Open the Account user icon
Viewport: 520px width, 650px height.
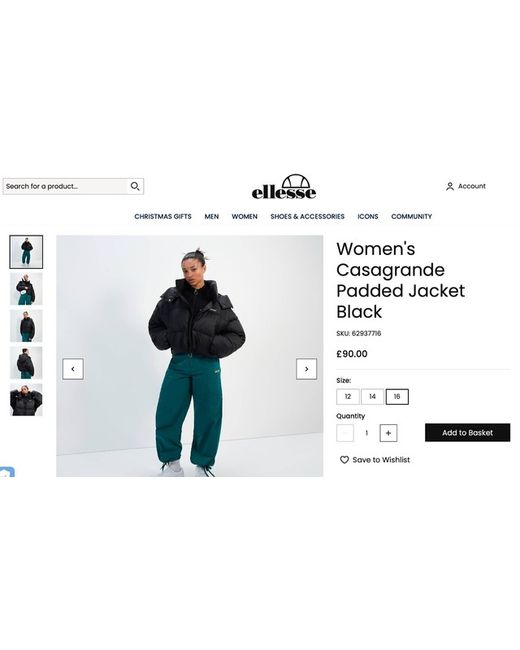(x=450, y=187)
